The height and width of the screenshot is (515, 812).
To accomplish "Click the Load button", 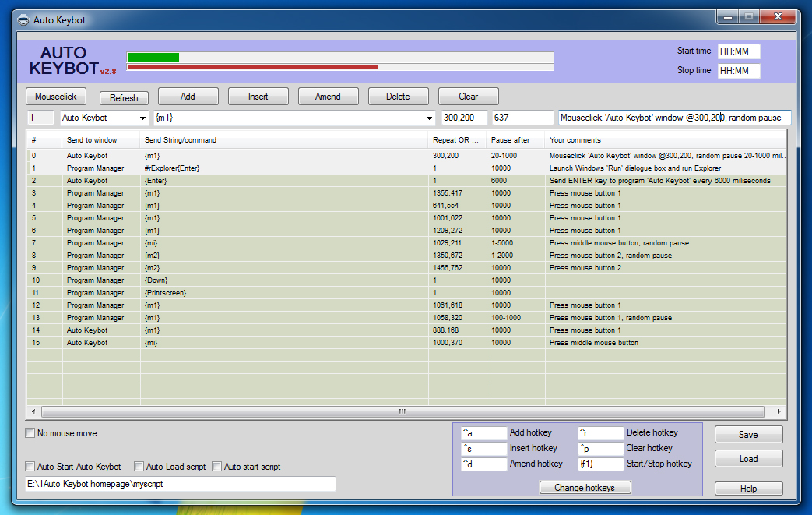I will pos(748,459).
